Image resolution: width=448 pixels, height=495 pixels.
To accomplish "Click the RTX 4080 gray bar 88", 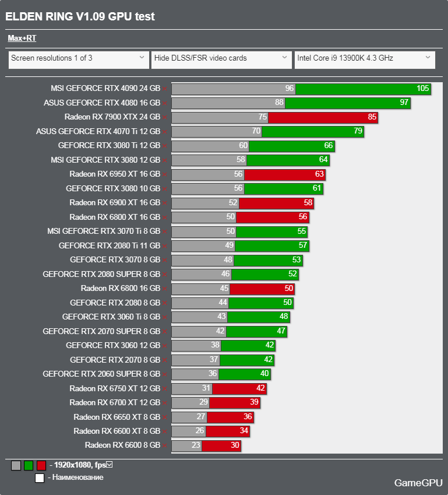I will point(228,103).
